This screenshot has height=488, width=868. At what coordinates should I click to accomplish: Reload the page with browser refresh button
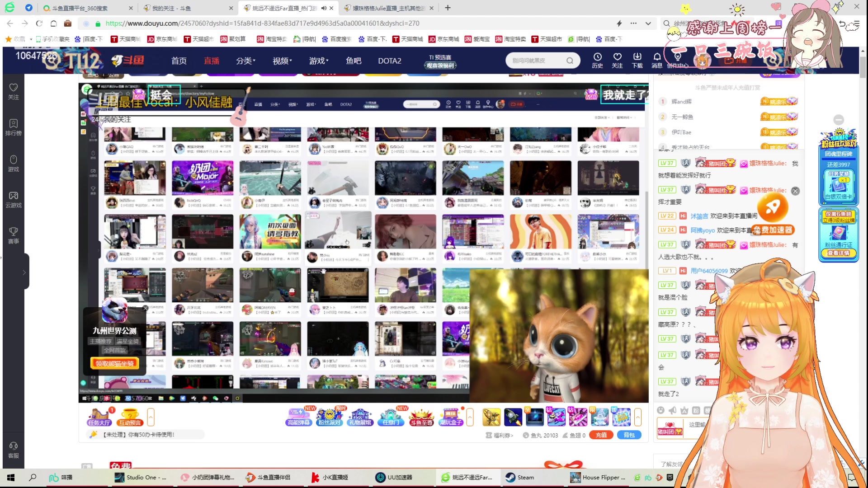tap(39, 23)
